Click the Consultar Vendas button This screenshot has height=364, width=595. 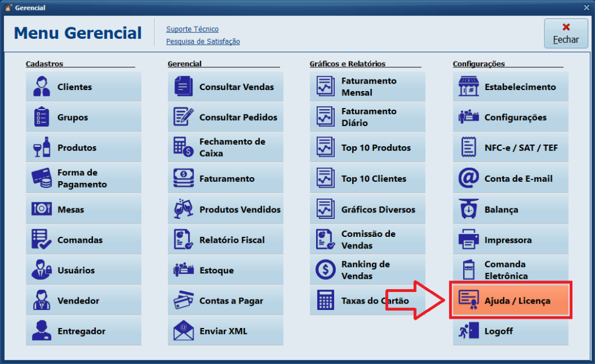(225, 87)
